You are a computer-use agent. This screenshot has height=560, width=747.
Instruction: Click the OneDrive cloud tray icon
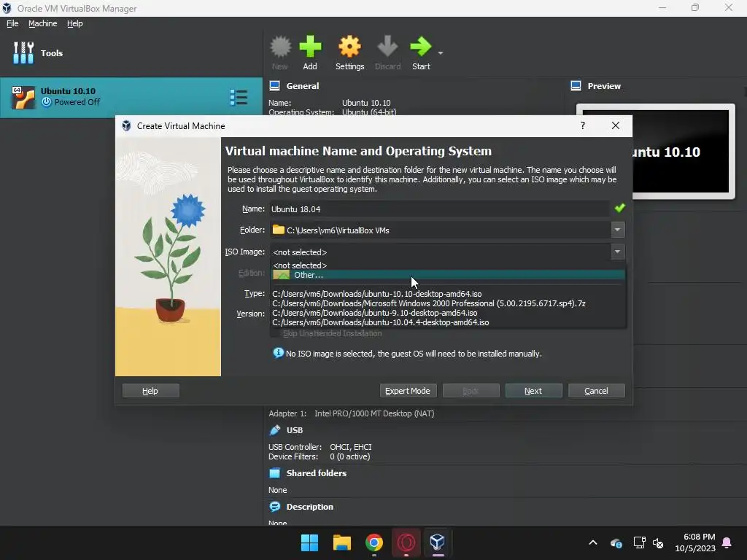click(x=616, y=542)
